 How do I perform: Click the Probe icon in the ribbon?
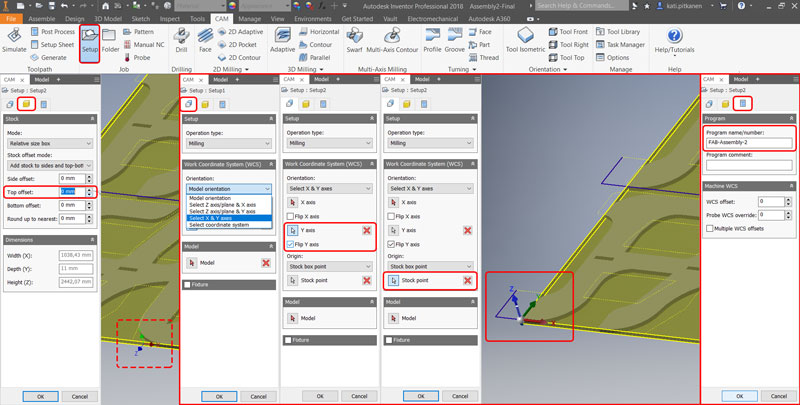tap(128, 58)
